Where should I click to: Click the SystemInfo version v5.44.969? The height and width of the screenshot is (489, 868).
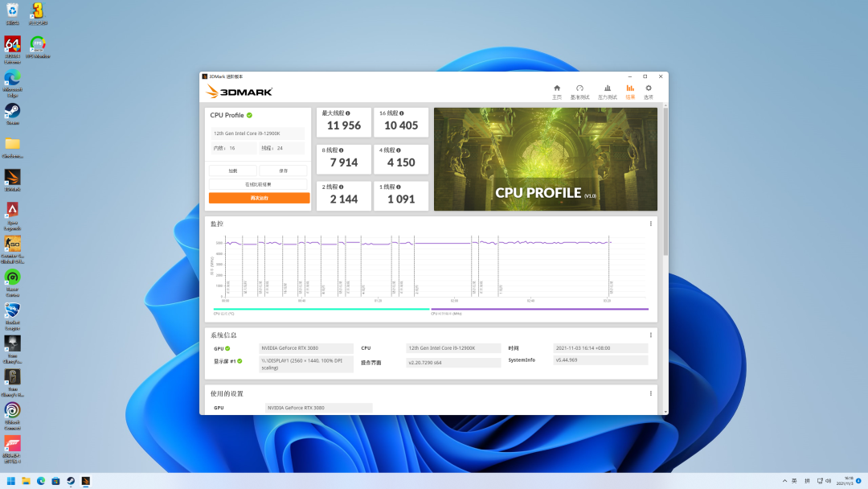(x=600, y=360)
